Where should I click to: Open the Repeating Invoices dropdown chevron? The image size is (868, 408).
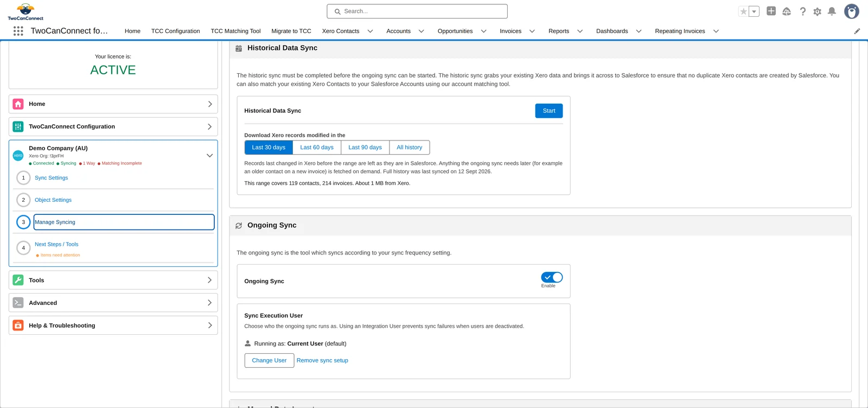716,31
